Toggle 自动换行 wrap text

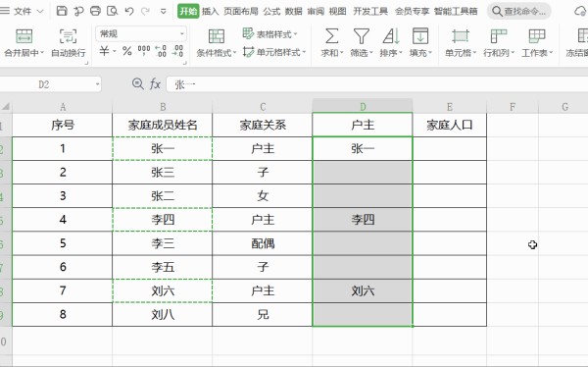click(x=69, y=43)
